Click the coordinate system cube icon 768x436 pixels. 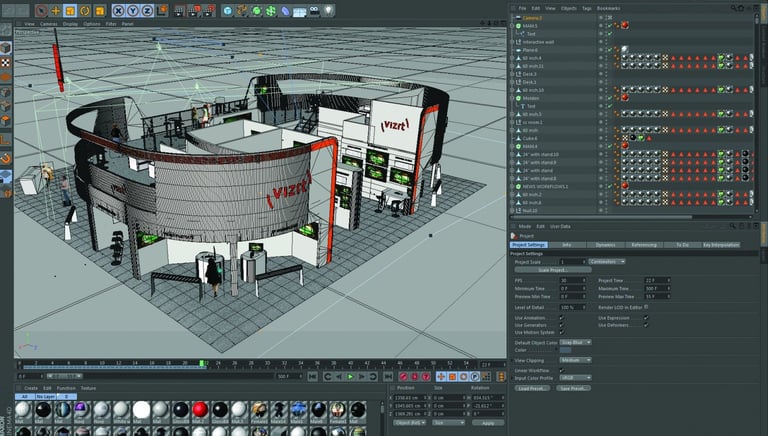tap(162, 10)
